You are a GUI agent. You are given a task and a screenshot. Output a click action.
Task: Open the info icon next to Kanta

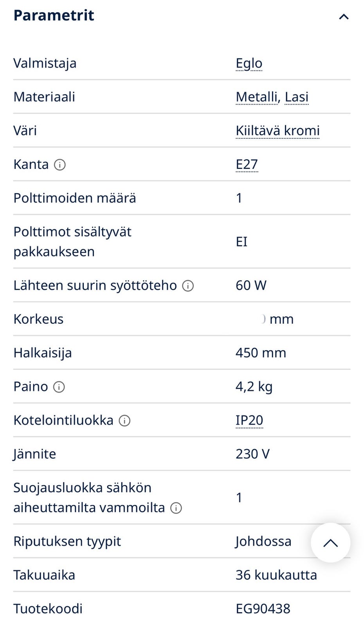pos(59,165)
